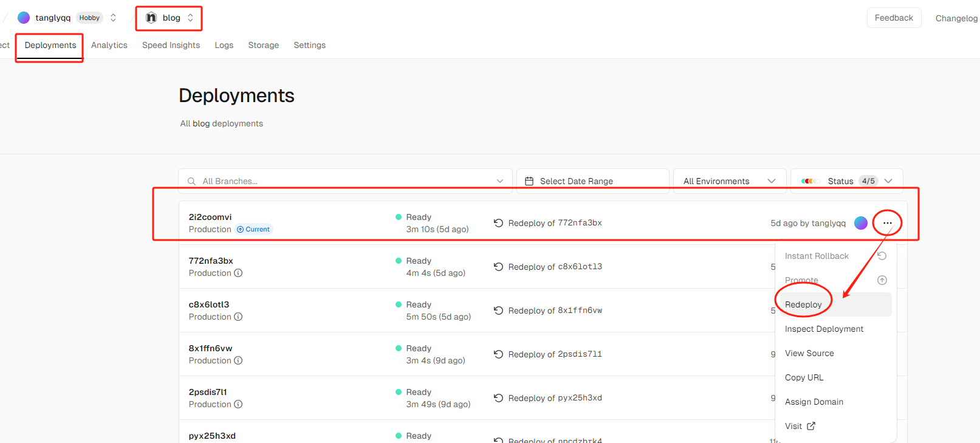The height and width of the screenshot is (443, 980).
Task: Click the info icon next to 8x1ffn6vw Production
Action: click(238, 360)
